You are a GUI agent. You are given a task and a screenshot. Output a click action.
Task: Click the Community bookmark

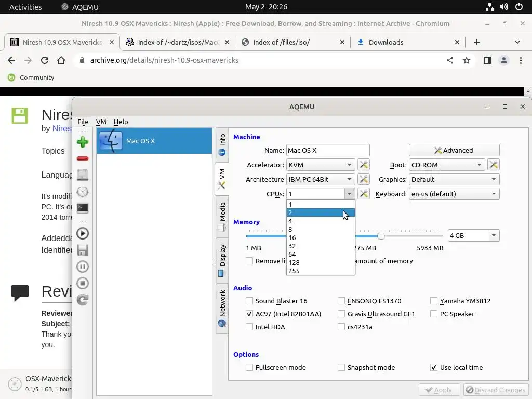pos(31,78)
